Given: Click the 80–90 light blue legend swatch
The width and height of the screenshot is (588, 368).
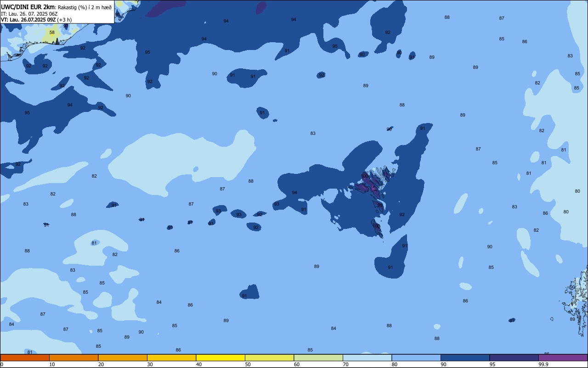Looking at the screenshot, I should [416, 357].
